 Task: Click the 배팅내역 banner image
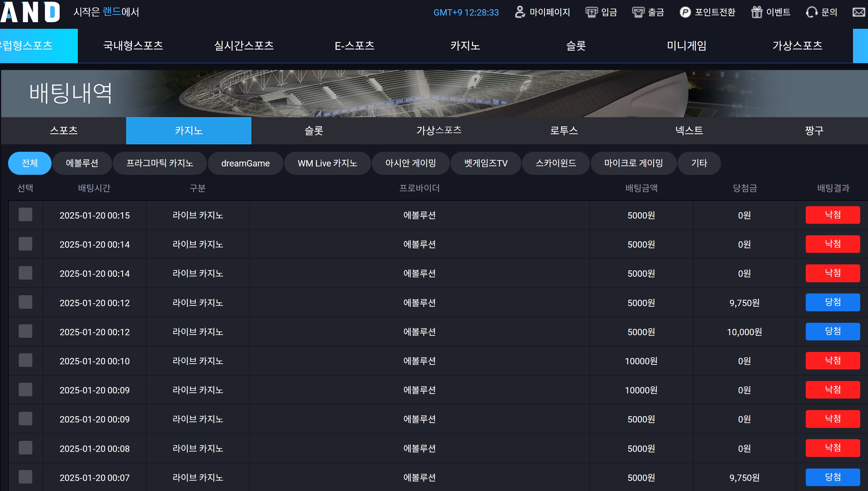435,94
